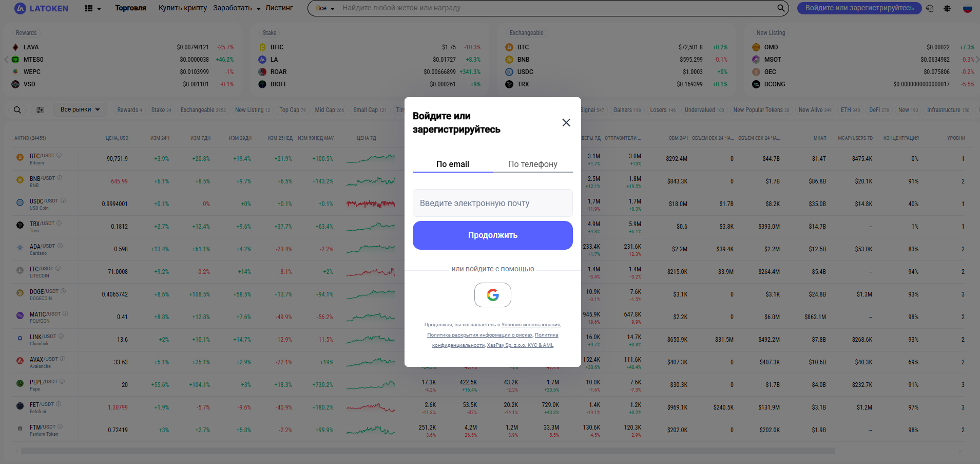Screen dimensions: 980x464
Task: Select the По email tab
Action: point(453,164)
